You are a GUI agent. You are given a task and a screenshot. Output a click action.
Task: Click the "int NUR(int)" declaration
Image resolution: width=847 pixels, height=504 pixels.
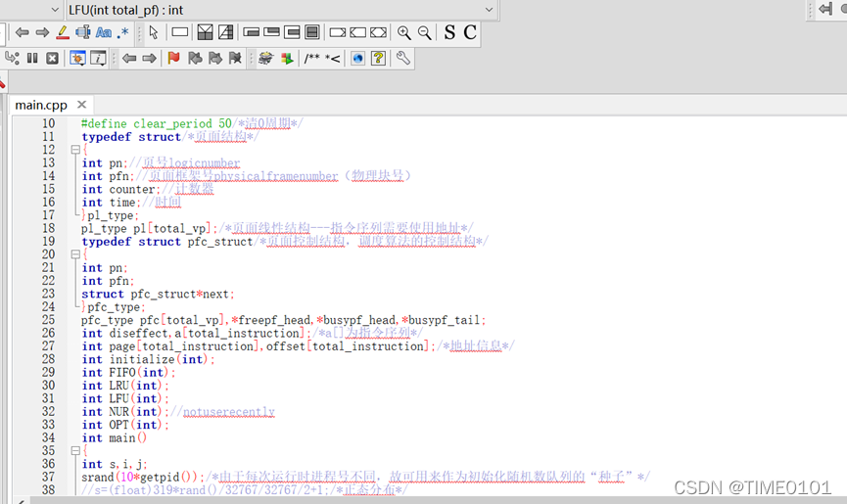pyautogui.click(x=124, y=412)
